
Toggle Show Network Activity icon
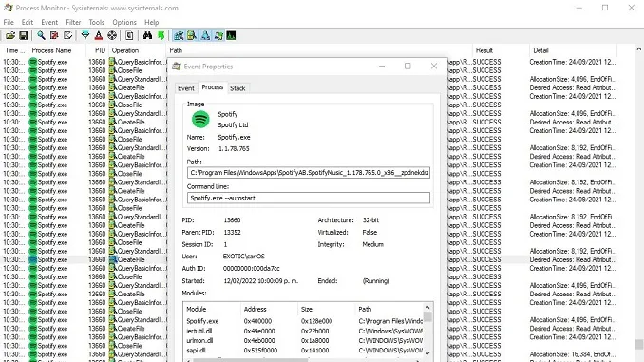coord(205,36)
